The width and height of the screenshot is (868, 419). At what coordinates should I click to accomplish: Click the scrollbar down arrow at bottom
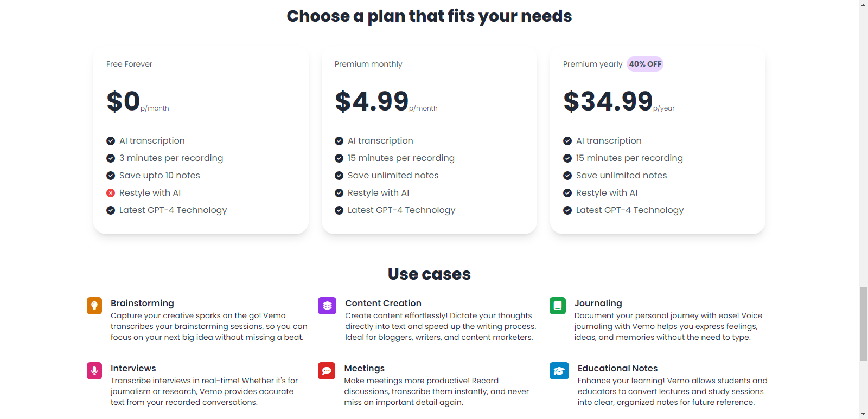tap(863, 415)
